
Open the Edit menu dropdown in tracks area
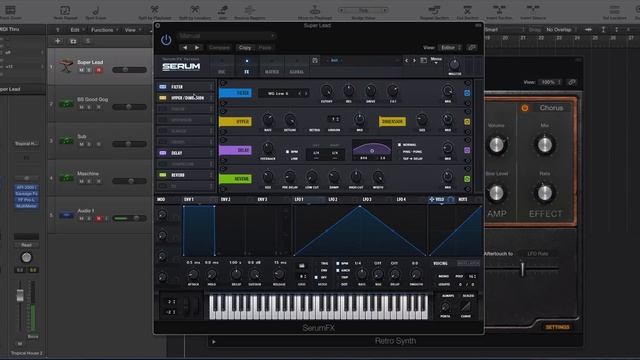[76, 30]
